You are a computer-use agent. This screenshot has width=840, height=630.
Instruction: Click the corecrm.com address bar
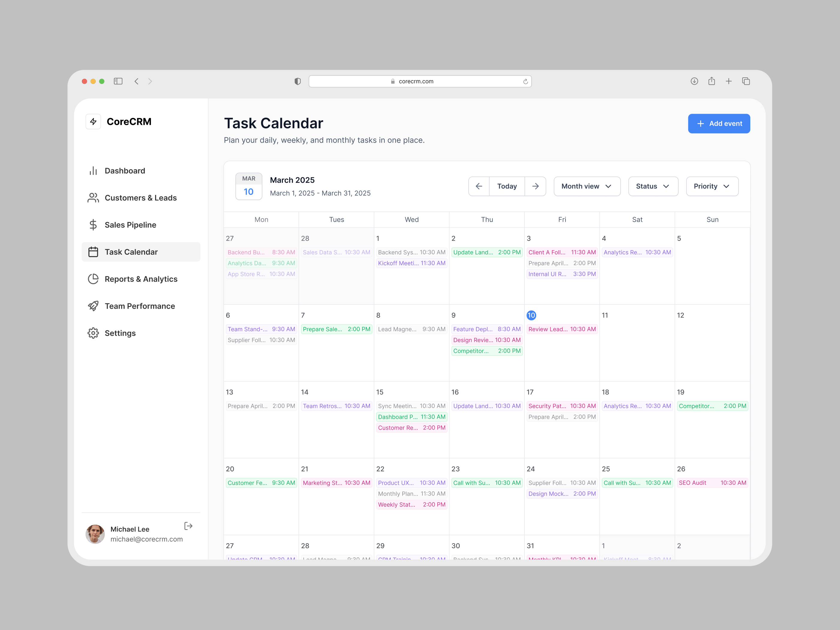(x=416, y=81)
